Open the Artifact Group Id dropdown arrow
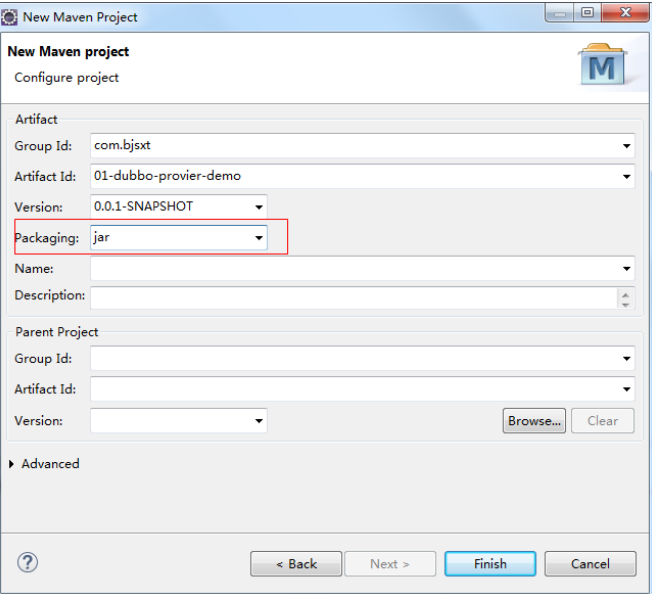652x594 pixels. pyautogui.click(x=626, y=146)
